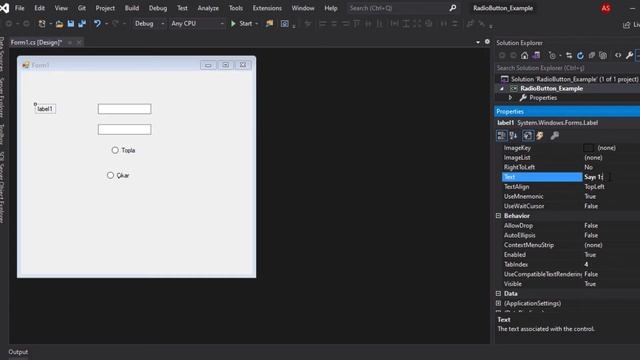Open the Debug configuration dropdown
The width and height of the screenshot is (640, 360).
click(x=149, y=24)
